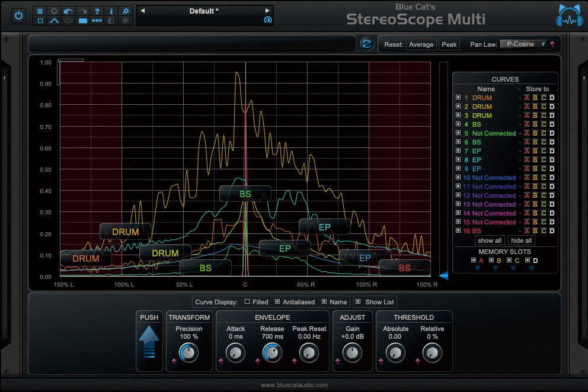This screenshot has width=588, height=392.
Task: Open global settings gear icon
Action: 55,11
